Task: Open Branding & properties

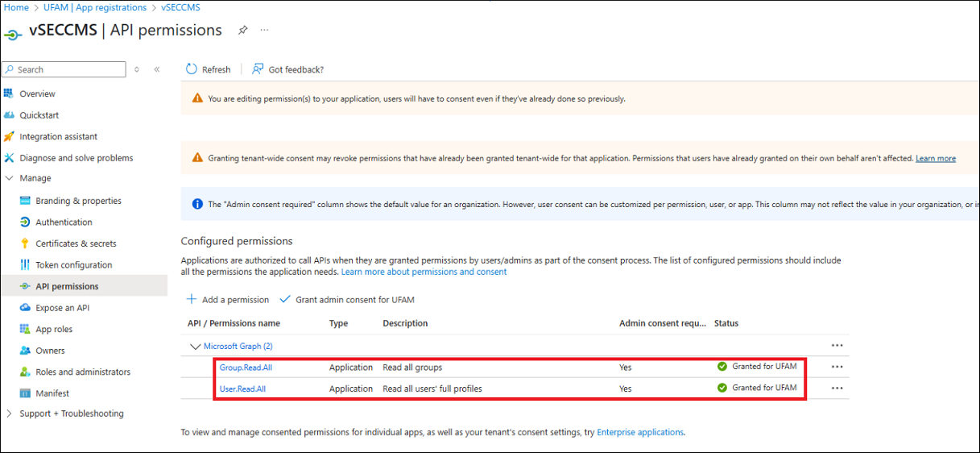Action: [78, 201]
